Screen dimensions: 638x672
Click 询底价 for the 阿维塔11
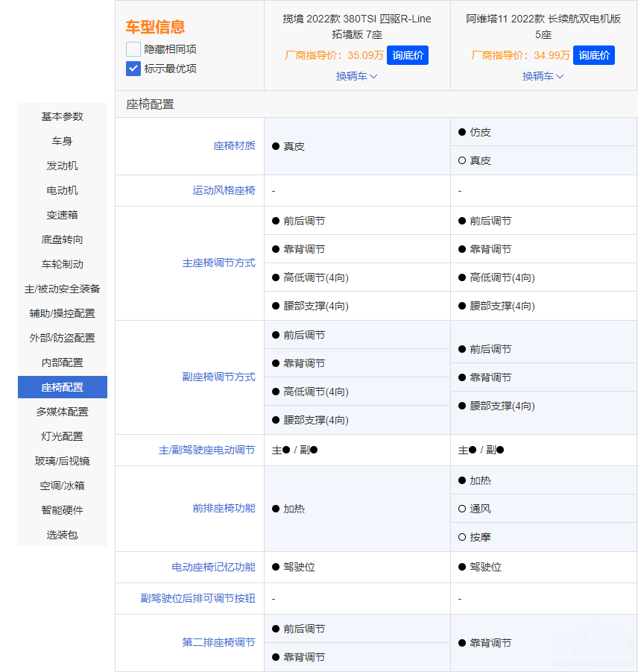[x=593, y=54]
